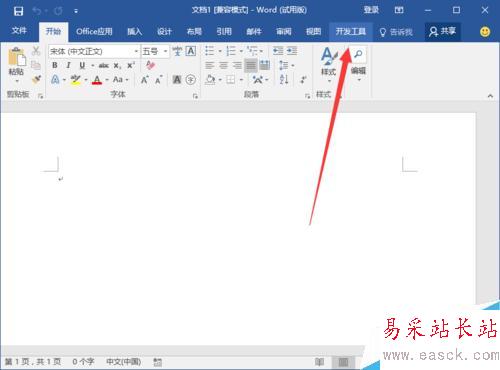
Task: Select the Format Painter brush icon
Action: (36, 79)
